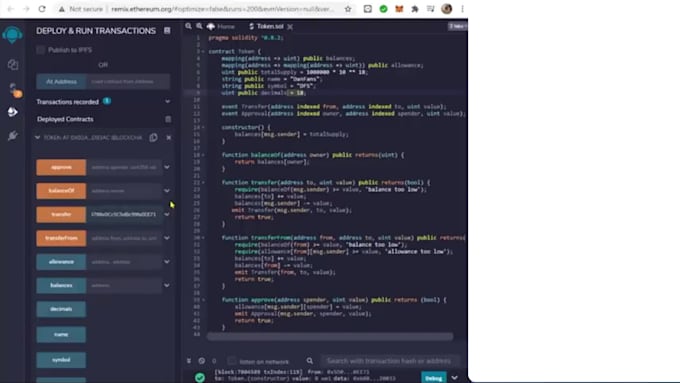
Task: Open the Chrome three-dot menu
Action: [462, 9]
